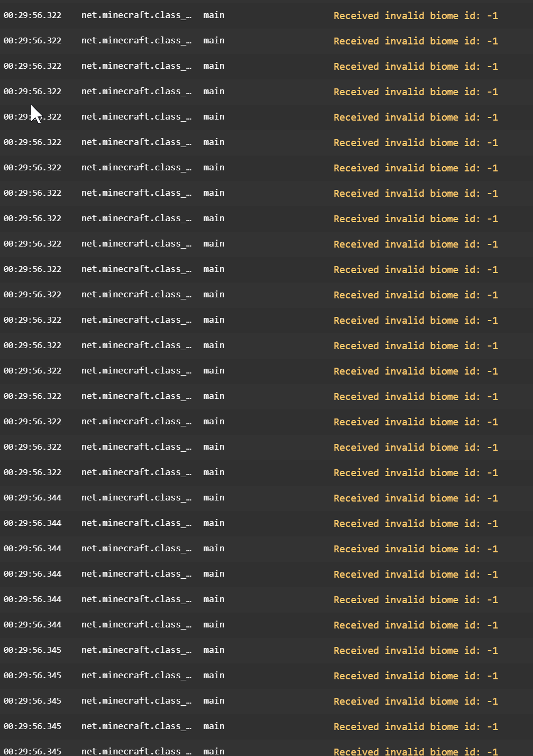Select the topmost log entry's warning message
Screen dimensions: 533x756
click(x=416, y=15)
